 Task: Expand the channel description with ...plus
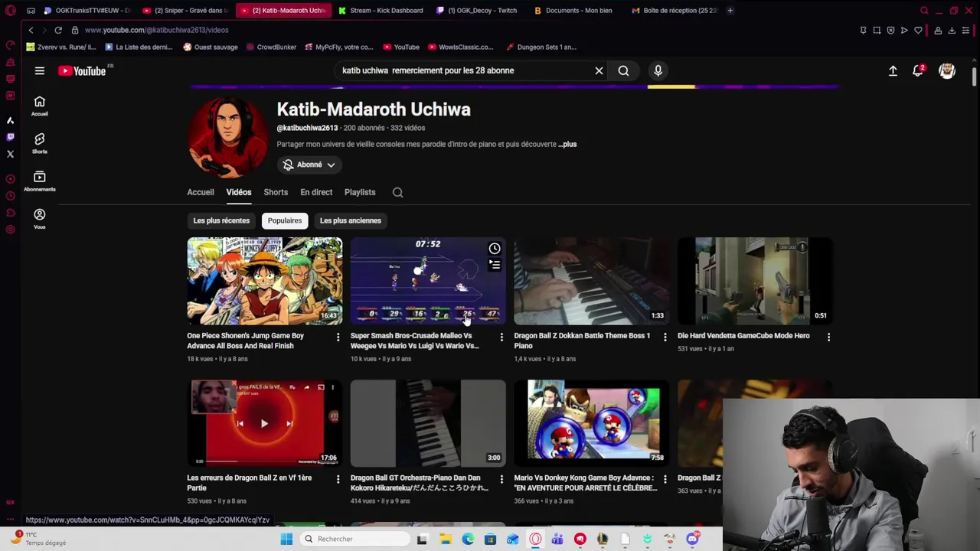[x=567, y=144]
